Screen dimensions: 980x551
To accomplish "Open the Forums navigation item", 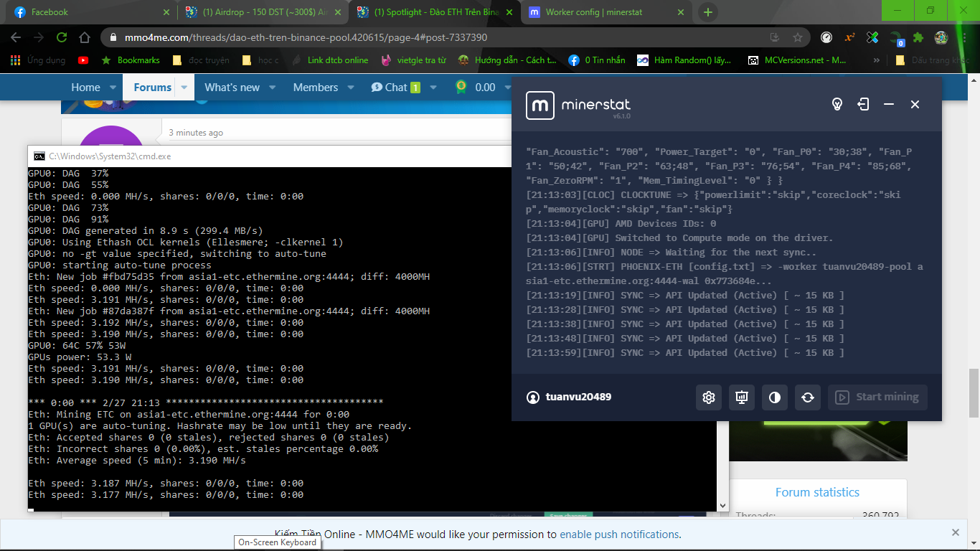I will tap(152, 88).
